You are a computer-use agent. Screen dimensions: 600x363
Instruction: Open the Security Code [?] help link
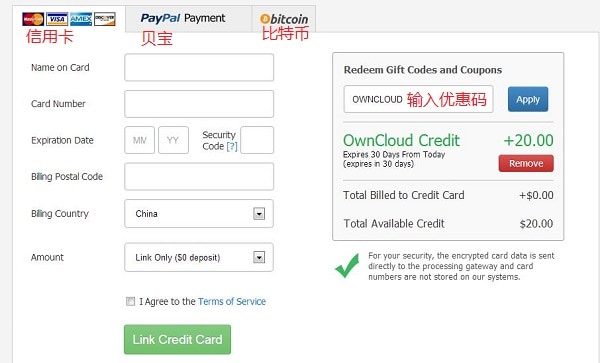point(232,147)
